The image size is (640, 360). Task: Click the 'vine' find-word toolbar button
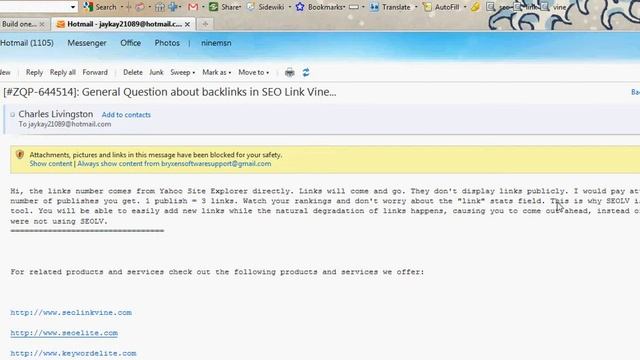coord(553,7)
